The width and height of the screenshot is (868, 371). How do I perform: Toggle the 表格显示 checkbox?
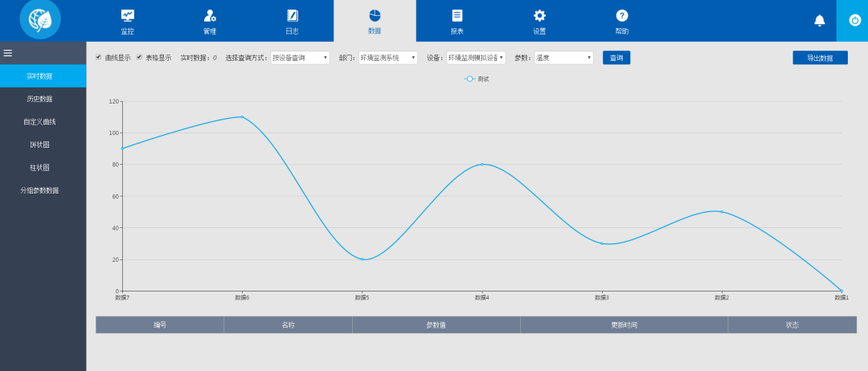(x=140, y=57)
